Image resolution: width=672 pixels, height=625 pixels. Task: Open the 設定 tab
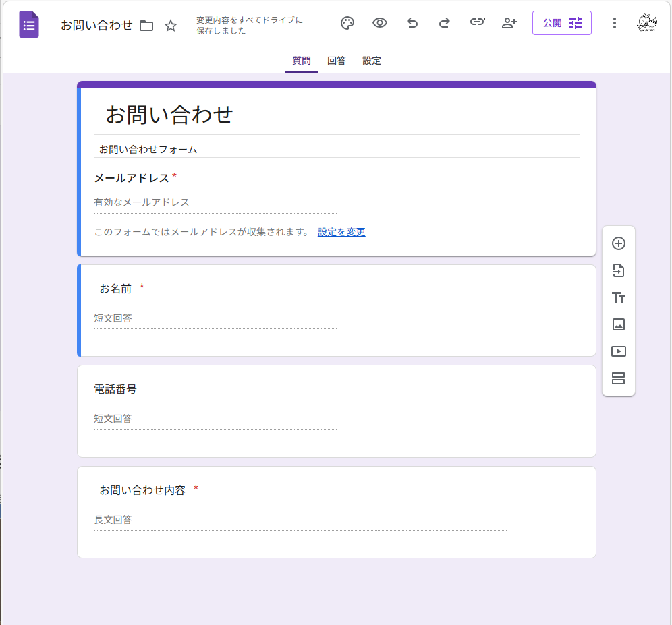click(x=371, y=60)
